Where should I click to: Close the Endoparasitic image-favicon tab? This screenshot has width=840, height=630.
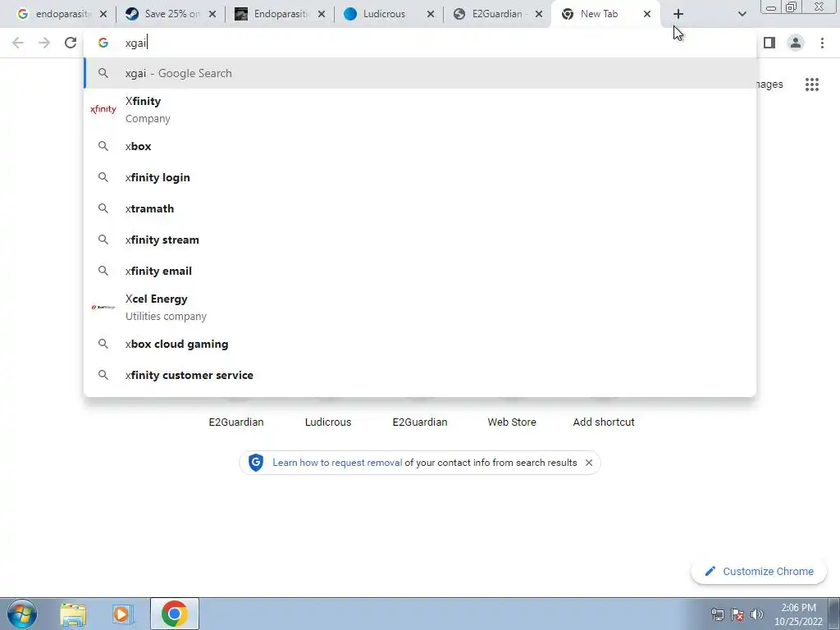[322, 14]
